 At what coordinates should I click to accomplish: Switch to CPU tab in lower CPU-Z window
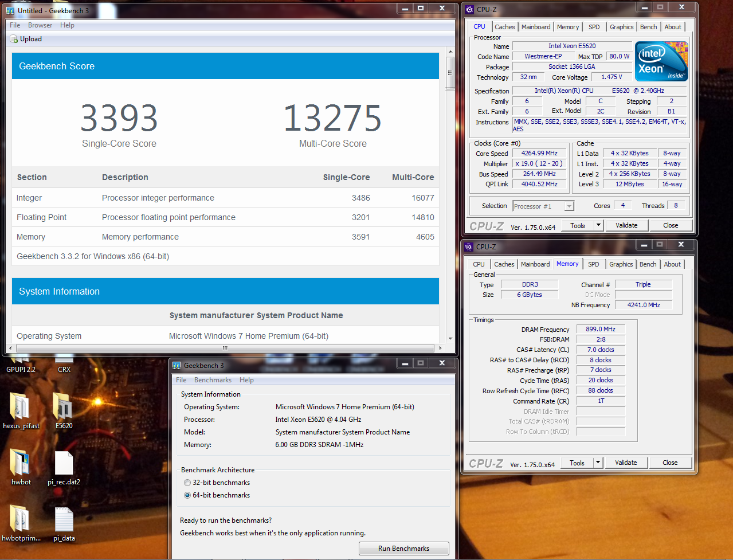point(479,264)
